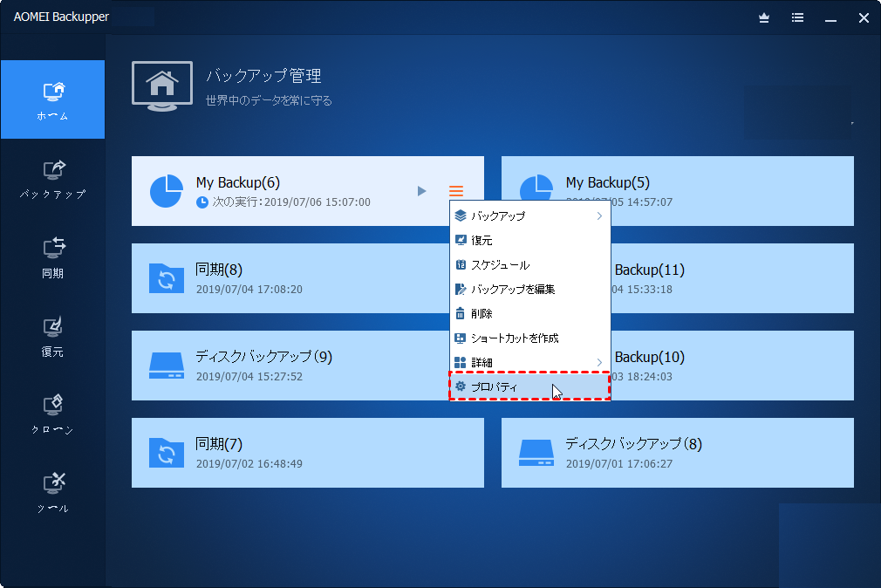
Task: Click the disk icon of ディスクバックアップ(8)
Action: point(536,453)
